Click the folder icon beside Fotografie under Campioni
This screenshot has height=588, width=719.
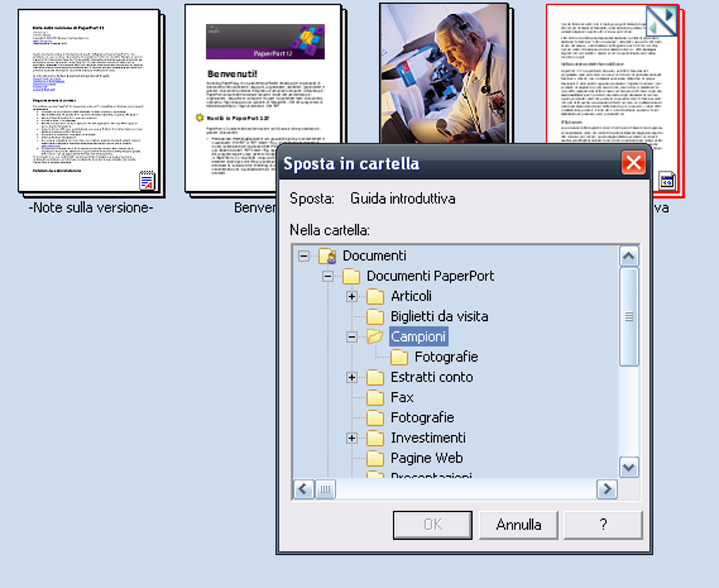coord(399,357)
